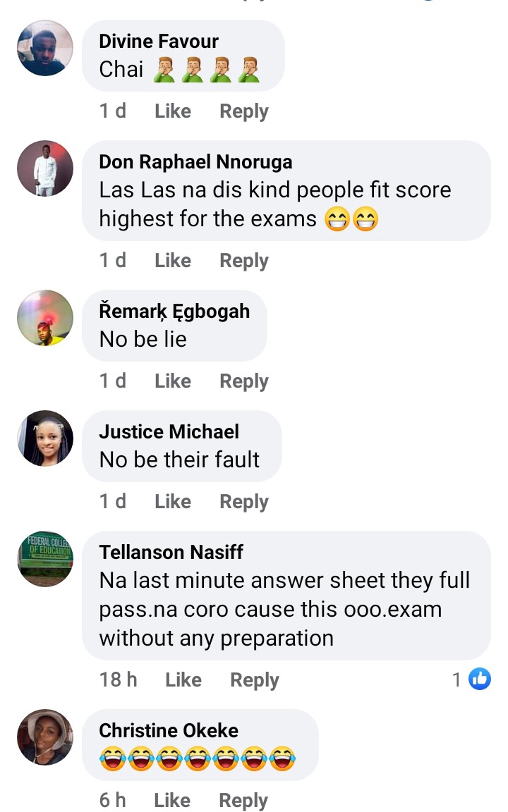The width and height of the screenshot is (508, 812).
Task: Like Tellanson Nasiff's comment
Action: click(183, 680)
